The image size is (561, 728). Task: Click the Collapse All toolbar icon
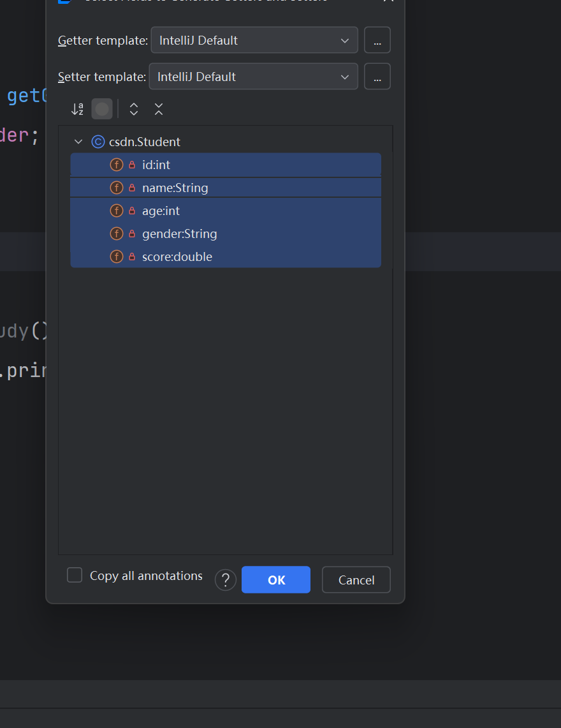(x=159, y=109)
